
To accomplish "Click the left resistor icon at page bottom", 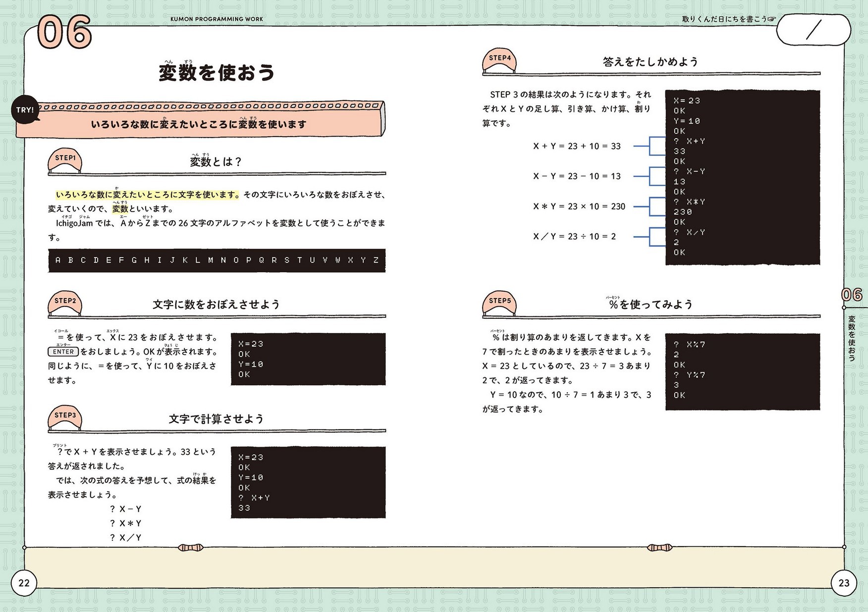I will [x=191, y=547].
